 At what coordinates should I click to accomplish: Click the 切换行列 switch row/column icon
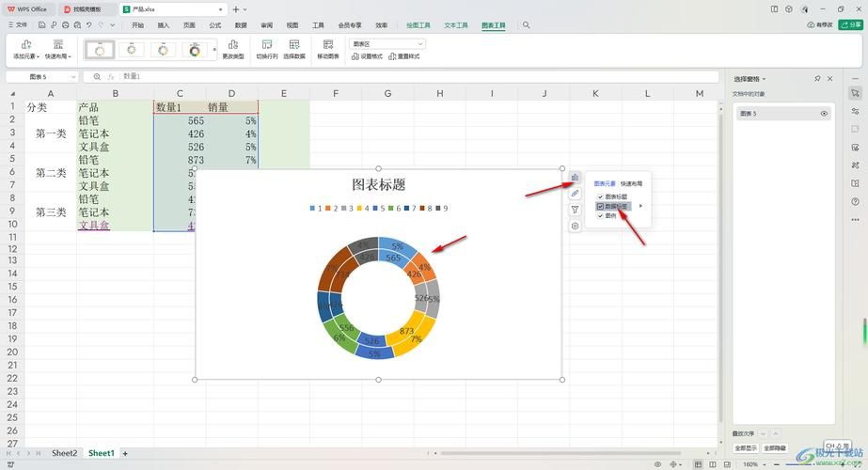pyautogui.click(x=267, y=44)
